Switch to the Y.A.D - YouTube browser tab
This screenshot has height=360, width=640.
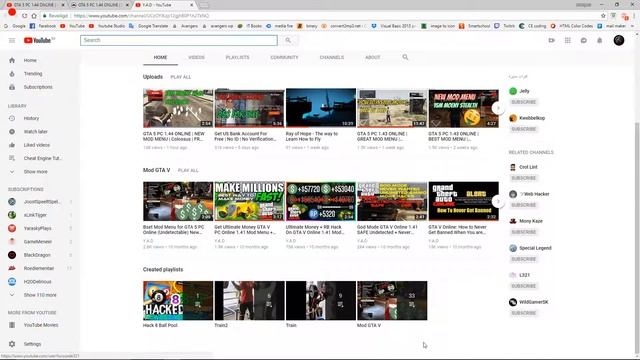163,5
